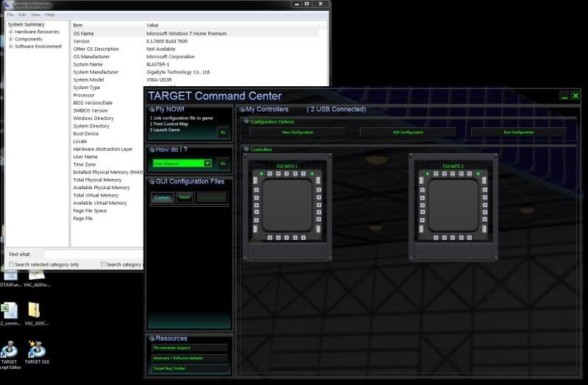The image size is (588, 385).
Task: Open the Help menu in System Information
Action: click(50, 15)
